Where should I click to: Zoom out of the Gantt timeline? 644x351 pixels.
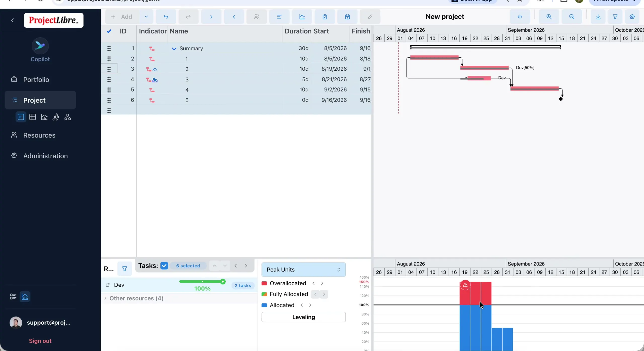pos(572,17)
